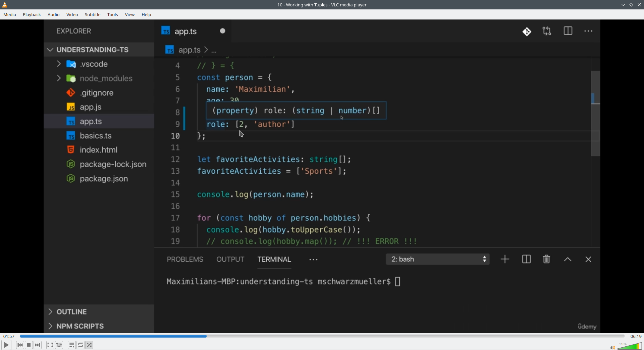Click line 15 console.log(person.name) code
Screen dimensions: 644x350
[256, 194]
